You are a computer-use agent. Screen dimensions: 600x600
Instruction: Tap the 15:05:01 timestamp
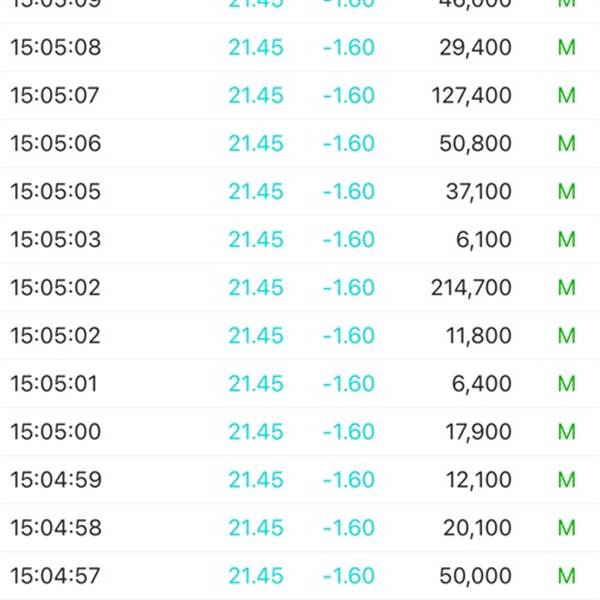coord(54,384)
